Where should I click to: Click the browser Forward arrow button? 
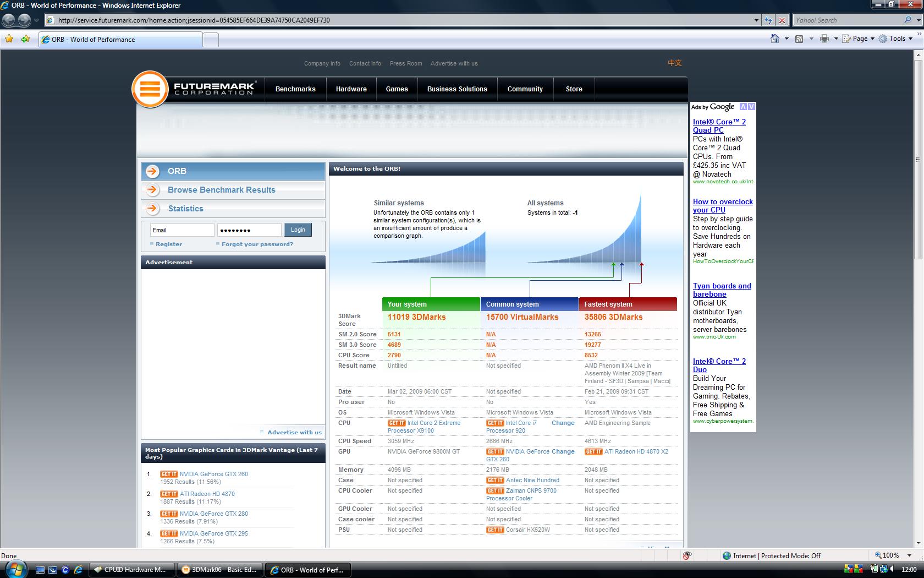click(24, 20)
